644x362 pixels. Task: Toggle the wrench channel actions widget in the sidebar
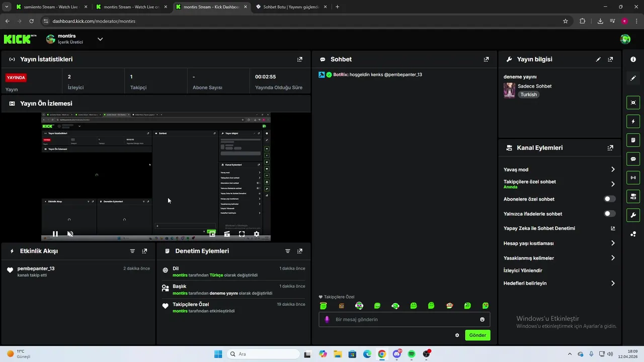(x=633, y=215)
